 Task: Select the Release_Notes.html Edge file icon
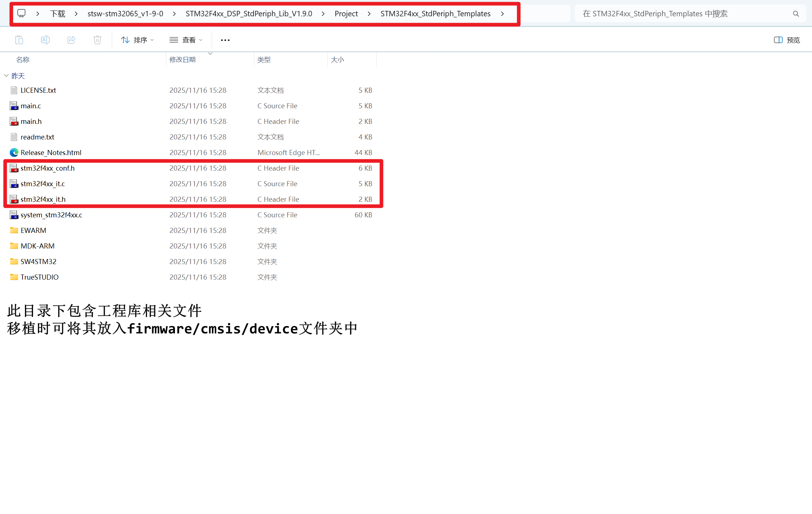pos(14,152)
